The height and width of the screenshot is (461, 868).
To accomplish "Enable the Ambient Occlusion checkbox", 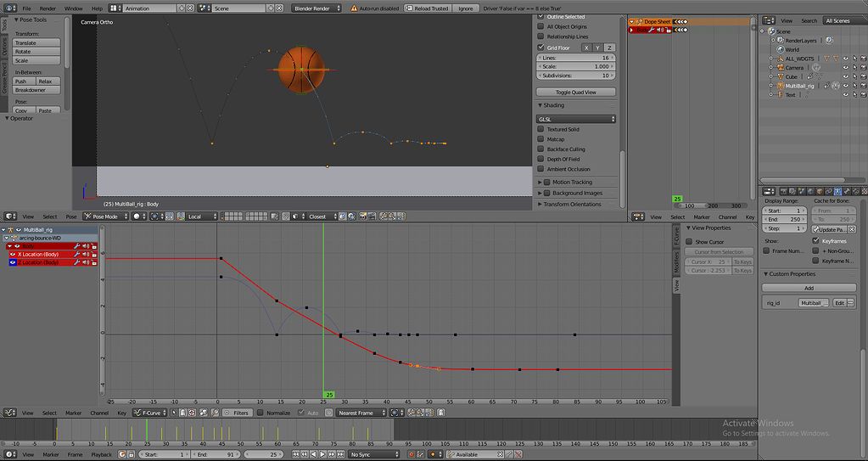I will coord(540,169).
